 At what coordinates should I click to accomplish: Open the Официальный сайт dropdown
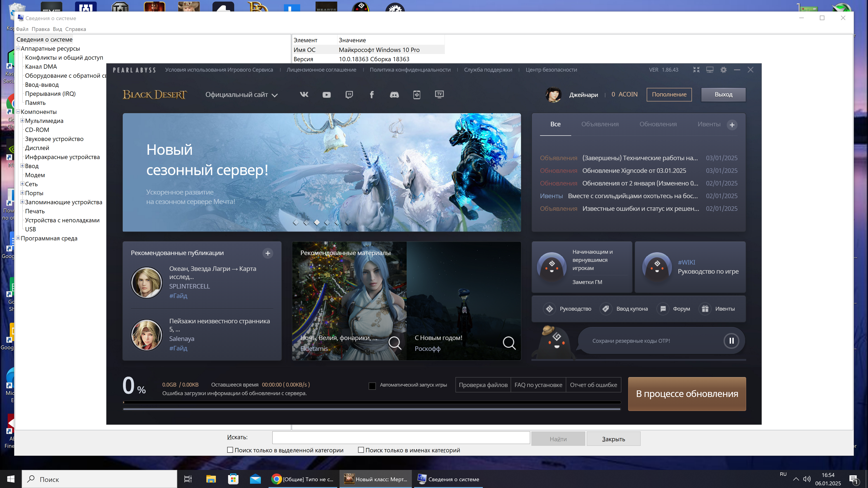pos(242,95)
